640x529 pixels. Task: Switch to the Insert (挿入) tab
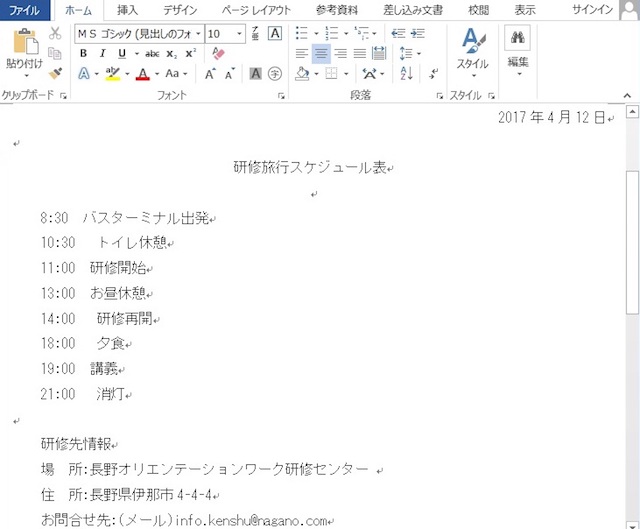127,10
